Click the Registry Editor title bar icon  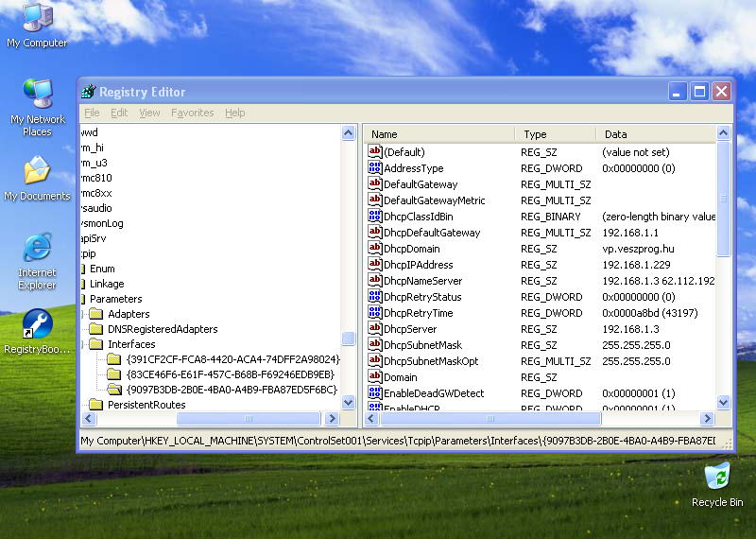(x=88, y=91)
